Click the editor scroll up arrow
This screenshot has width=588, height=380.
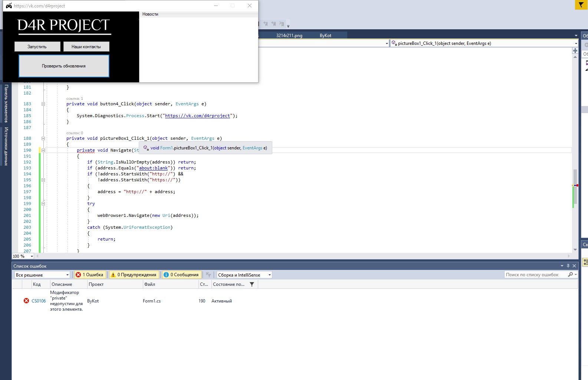click(575, 57)
